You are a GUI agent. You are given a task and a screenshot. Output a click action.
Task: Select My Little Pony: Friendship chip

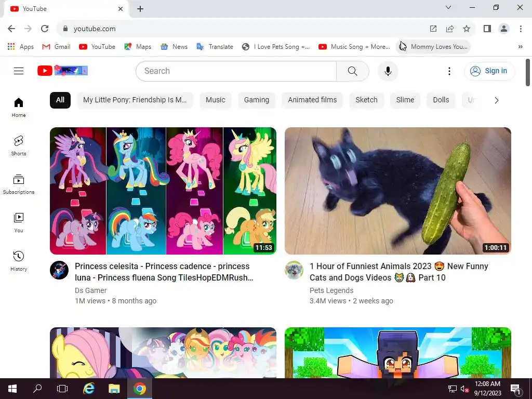coord(135,100)
